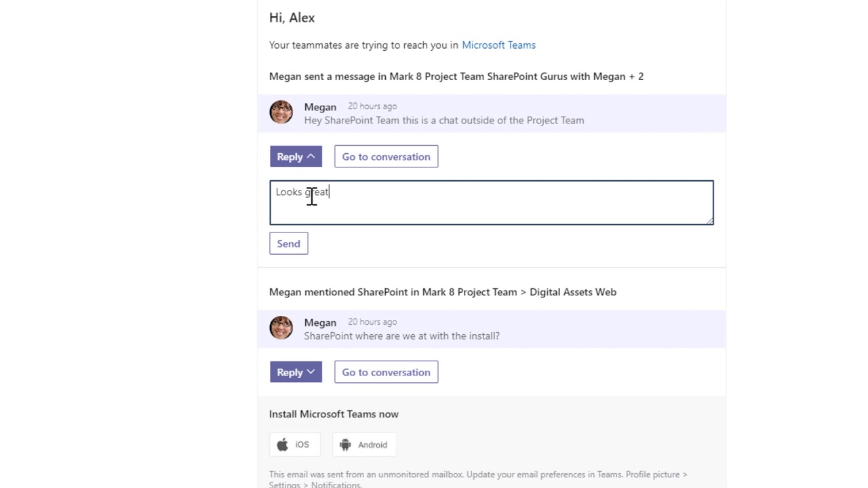Open the Android install button
The height and width of the screenshot is (488, 868).
pos(364,445)
